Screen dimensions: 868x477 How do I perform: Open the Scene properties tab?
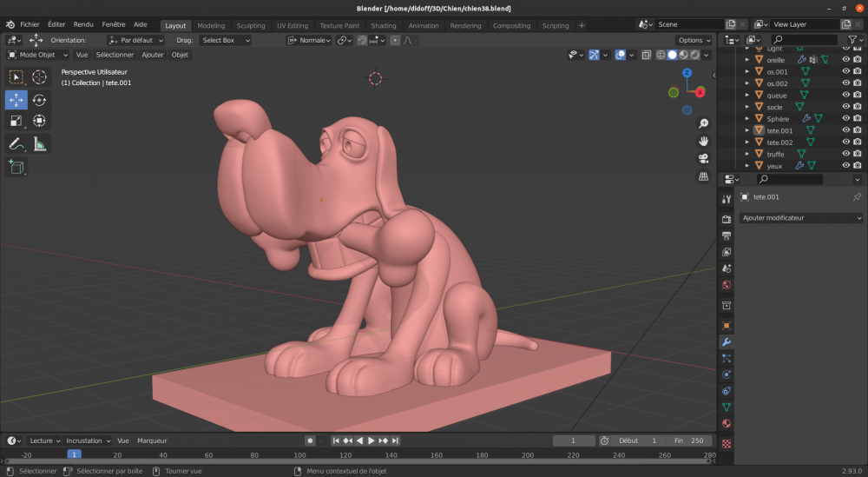pyautogui.click(x=727, y=268)
